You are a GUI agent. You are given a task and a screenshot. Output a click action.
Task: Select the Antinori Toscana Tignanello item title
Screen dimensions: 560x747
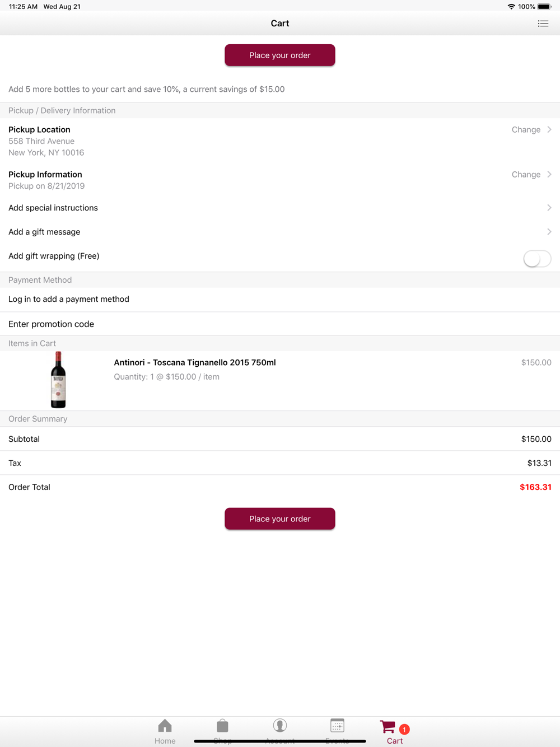pyautogui.click(x=195, y=362)
